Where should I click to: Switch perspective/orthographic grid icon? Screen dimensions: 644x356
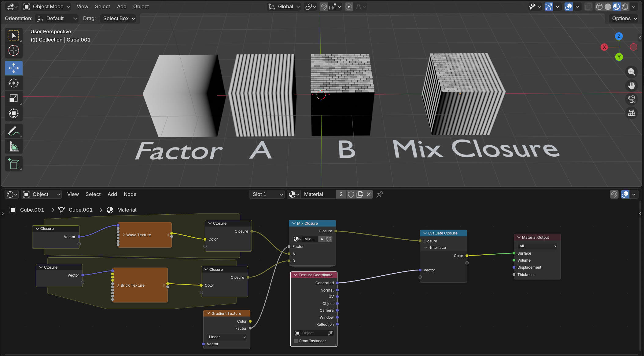(x=631, y=113)
